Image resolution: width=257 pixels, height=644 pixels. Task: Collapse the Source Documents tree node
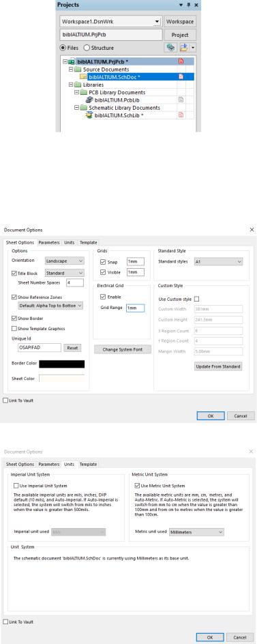coord(71,70)
